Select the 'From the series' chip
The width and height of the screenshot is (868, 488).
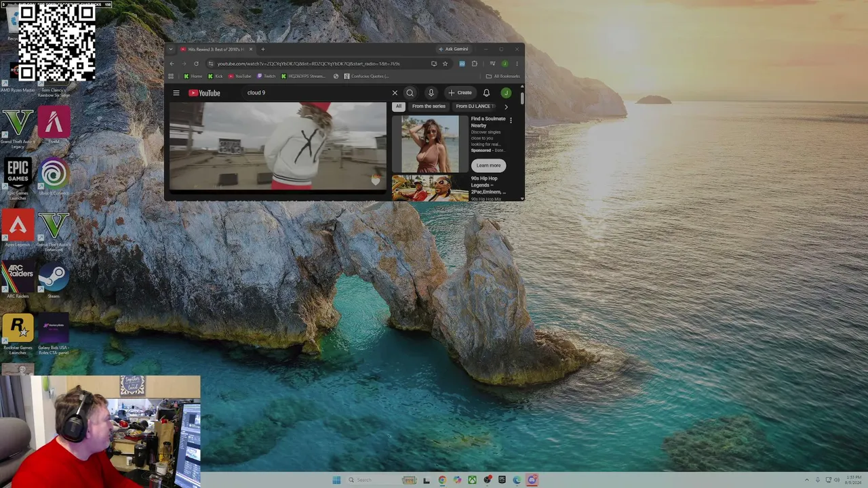coord(429,106)
